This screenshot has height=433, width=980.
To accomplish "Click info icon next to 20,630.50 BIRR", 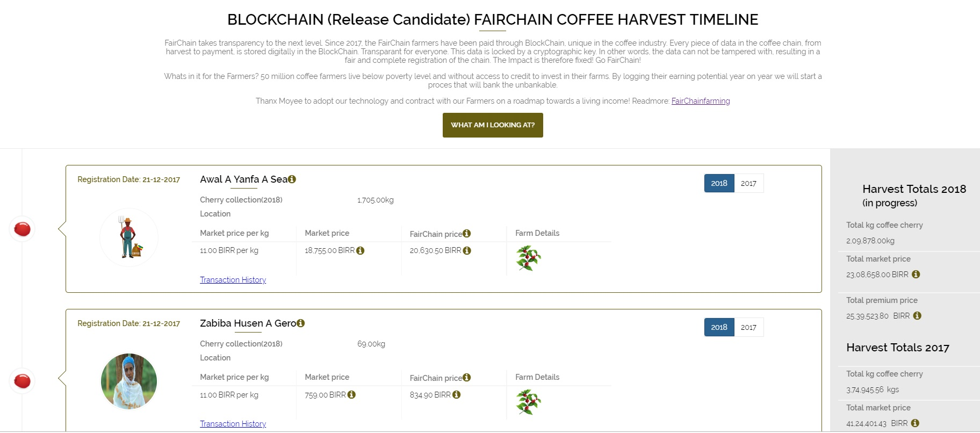I will 467,251.
